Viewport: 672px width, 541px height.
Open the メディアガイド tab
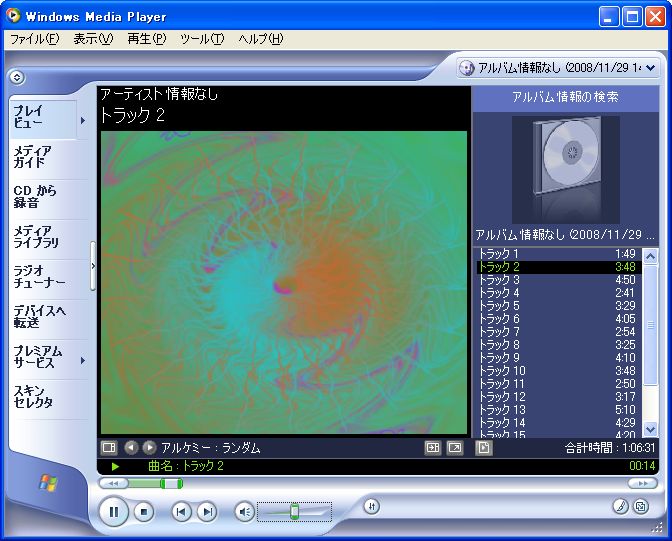coord(48,157)
